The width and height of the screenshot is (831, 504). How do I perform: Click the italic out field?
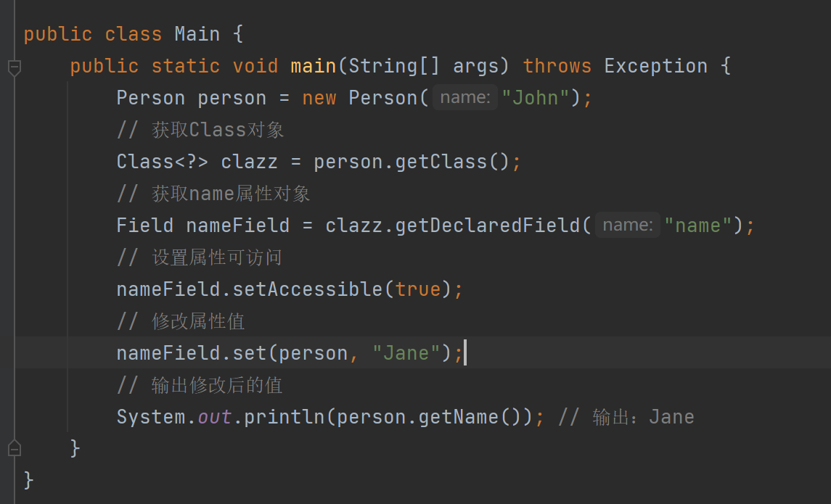[215, 417]
